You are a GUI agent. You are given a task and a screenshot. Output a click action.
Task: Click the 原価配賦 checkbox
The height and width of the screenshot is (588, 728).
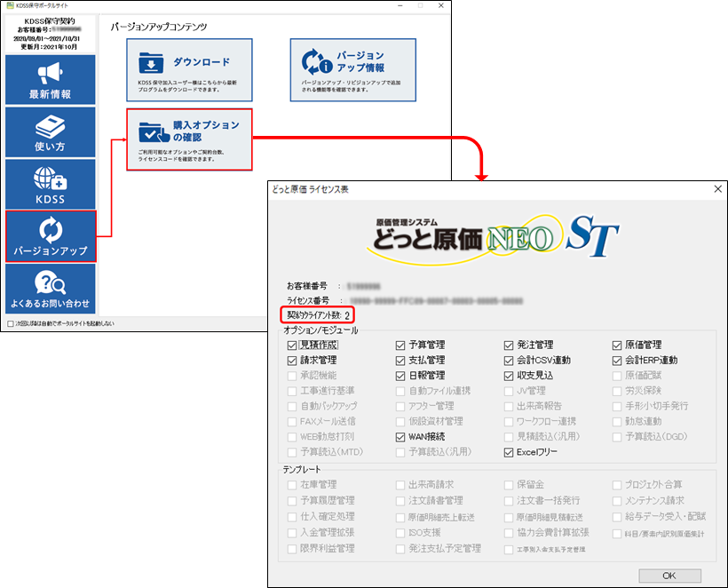coord(616,377)
